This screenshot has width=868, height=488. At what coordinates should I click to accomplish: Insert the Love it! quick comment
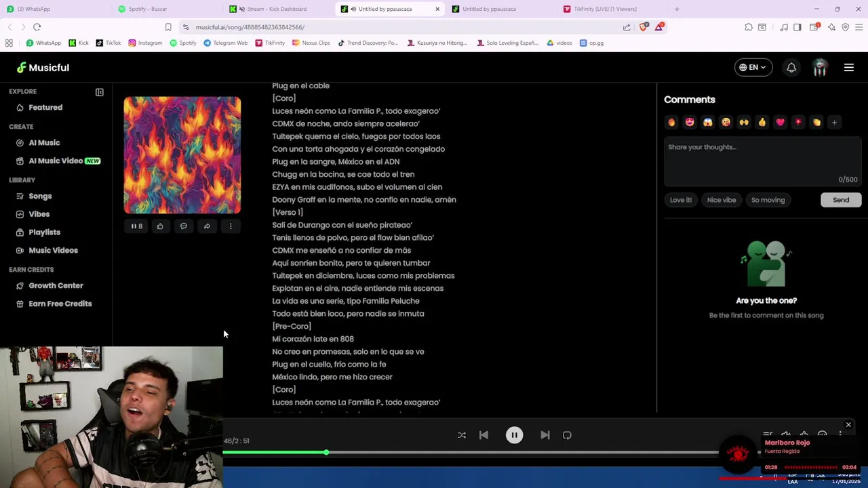(681, 200)
